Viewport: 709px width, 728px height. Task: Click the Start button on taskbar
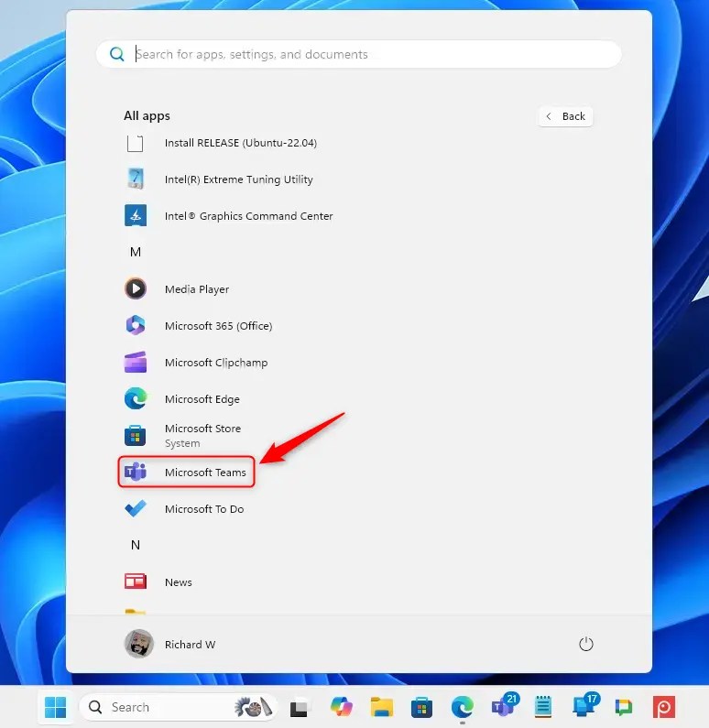56,707
